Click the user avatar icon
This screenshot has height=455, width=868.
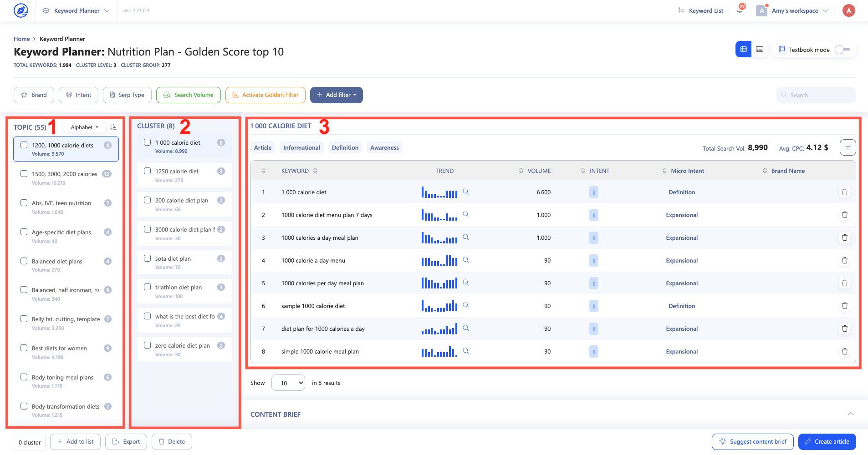[848, 10]
